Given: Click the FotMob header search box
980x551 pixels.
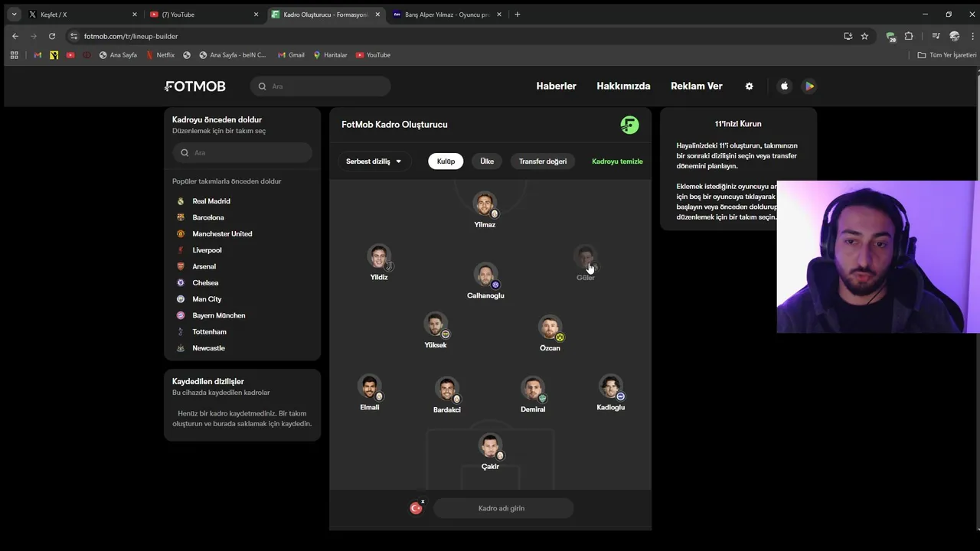Looking at the screenshot, I should tap(320, 86).
